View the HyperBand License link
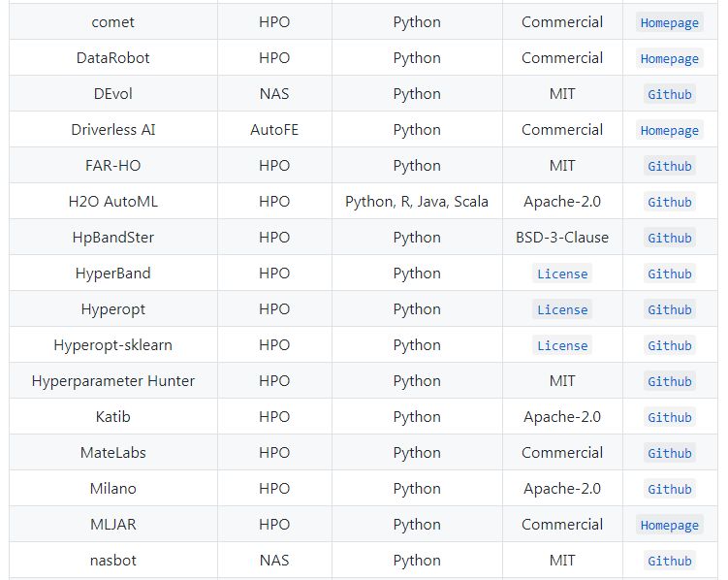 [562, 274]
